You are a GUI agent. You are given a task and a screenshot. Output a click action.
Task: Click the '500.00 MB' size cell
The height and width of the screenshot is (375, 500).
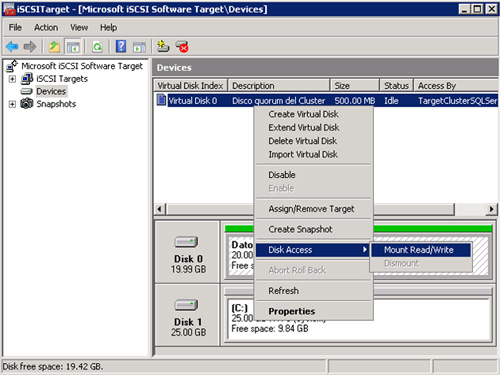pos(355,101)
